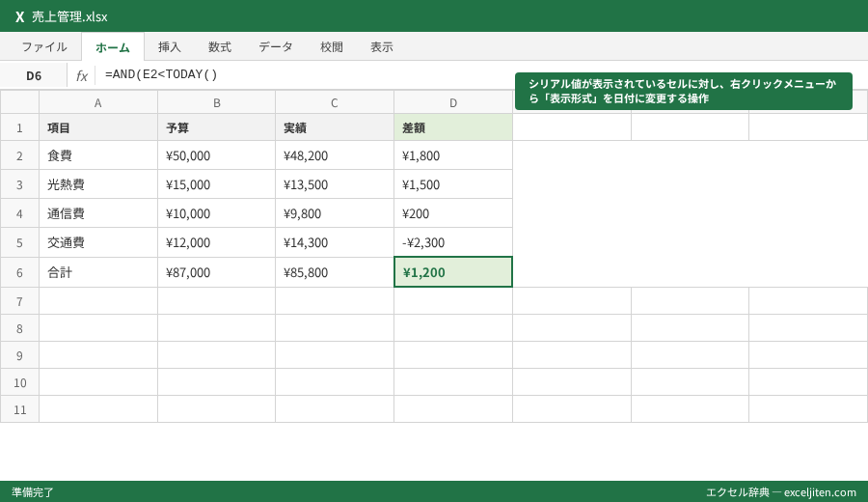Click the select-all corner box
This screenshot has width=868, height=502.
[19, 102]
